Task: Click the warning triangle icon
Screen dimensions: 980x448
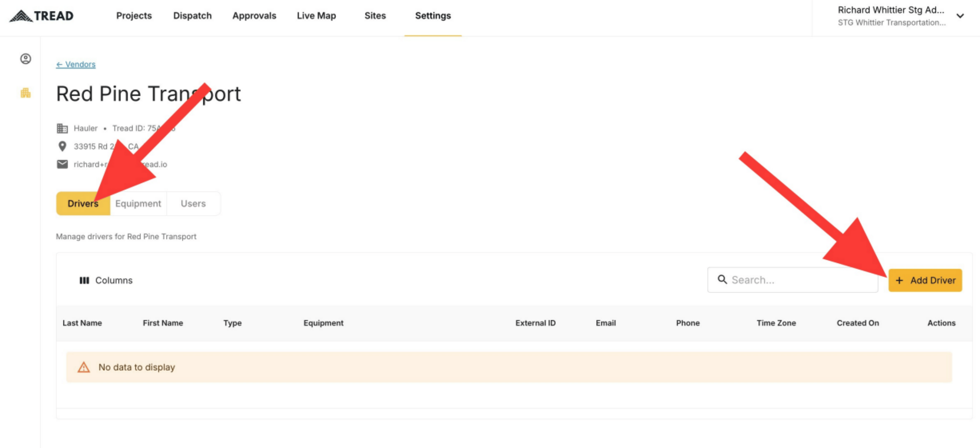Action: (84, 367)
